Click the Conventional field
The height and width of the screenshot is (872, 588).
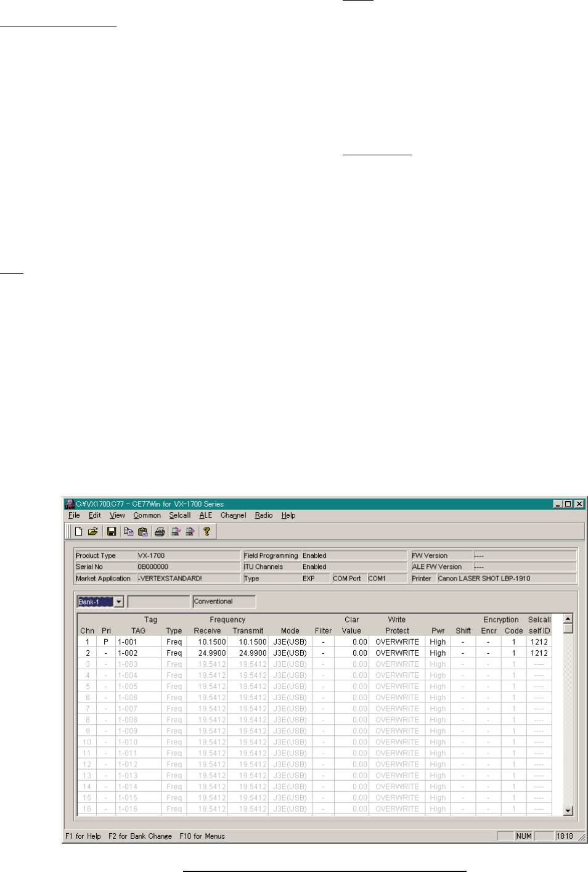pyautogui.click(x=224, y=601)
